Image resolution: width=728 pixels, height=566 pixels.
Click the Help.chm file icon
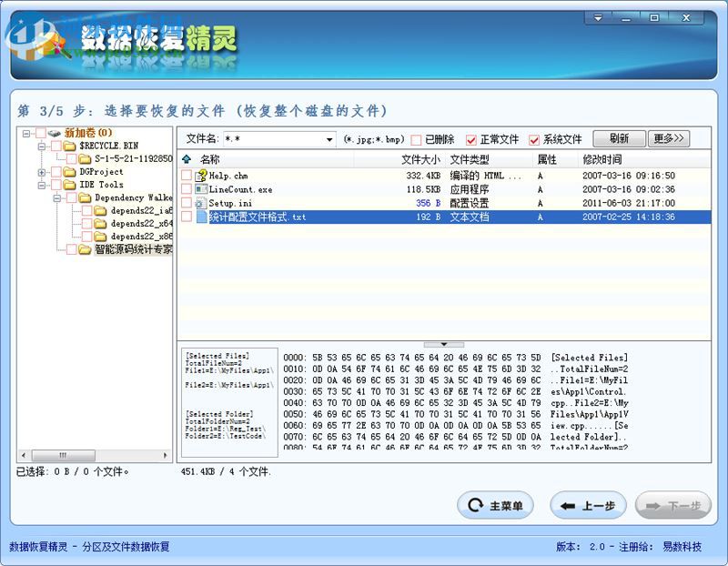point(201,176)
